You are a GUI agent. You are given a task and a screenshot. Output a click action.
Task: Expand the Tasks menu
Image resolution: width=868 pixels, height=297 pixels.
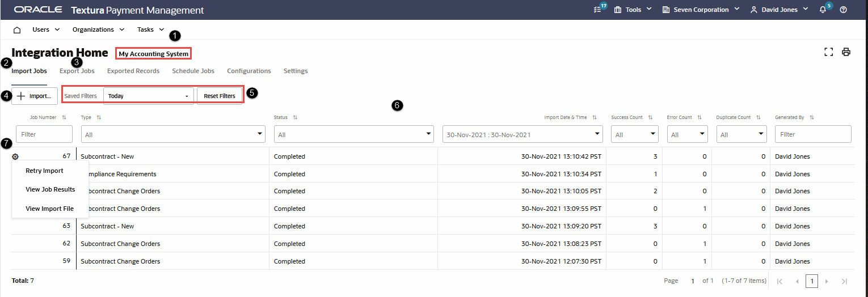[x=151, y=29]
